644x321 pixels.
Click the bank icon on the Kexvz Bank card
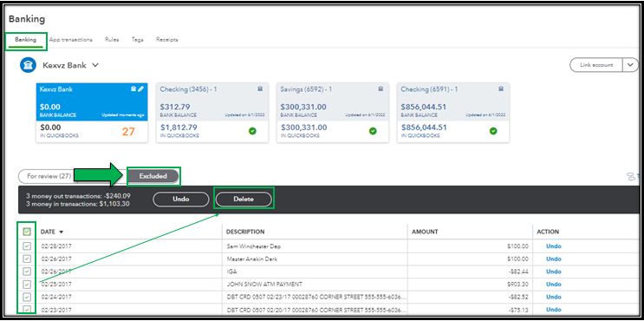(133, 88)
